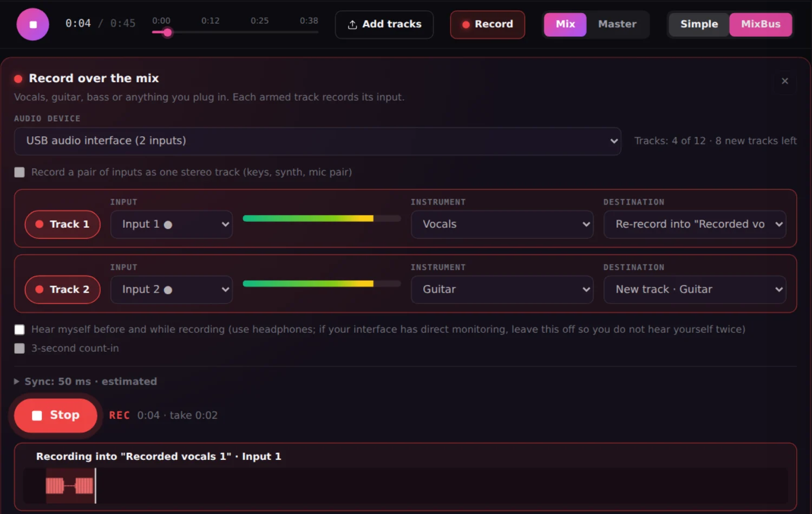Switch to the Master tab

click(617, 24)
